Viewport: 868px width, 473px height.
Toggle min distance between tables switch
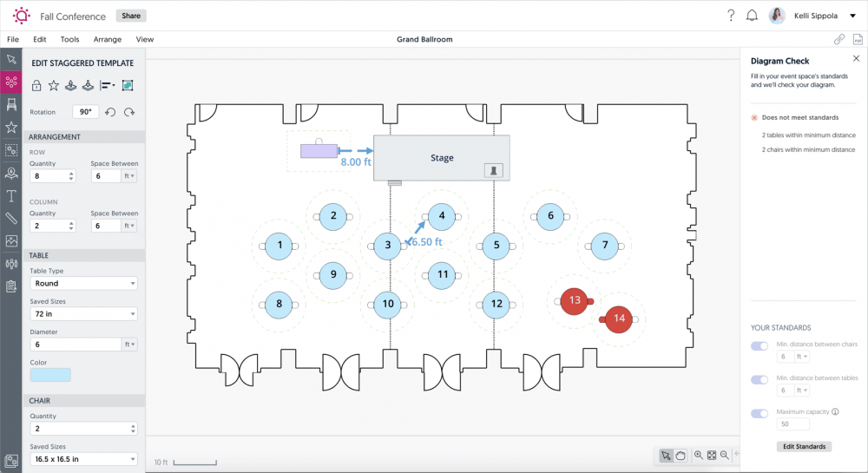[x=759, y=379]
